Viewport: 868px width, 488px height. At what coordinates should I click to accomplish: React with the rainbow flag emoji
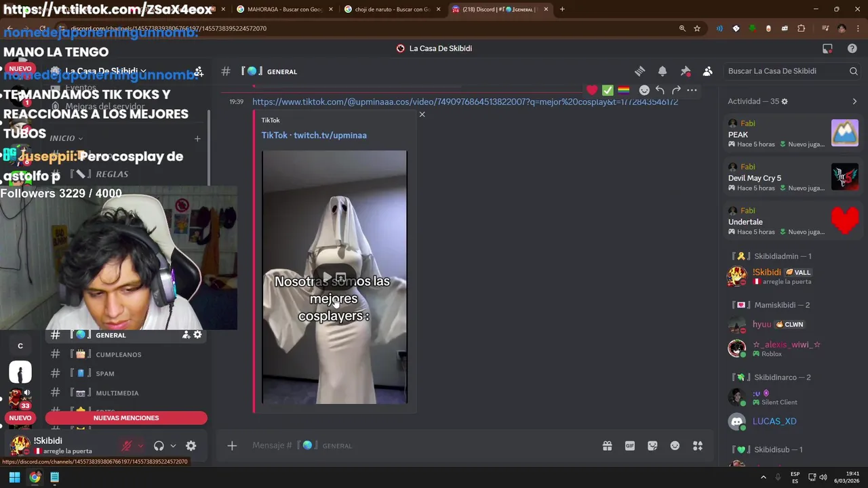click(x=623, y=90)
